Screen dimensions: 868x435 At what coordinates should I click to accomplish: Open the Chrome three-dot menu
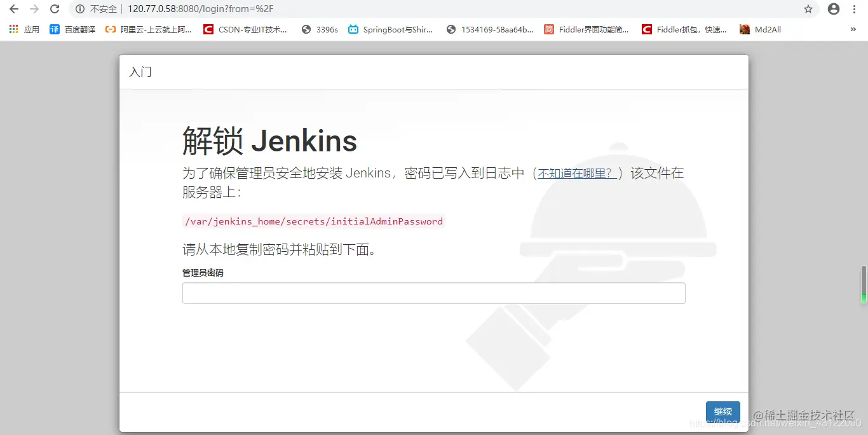pos(855,9)
